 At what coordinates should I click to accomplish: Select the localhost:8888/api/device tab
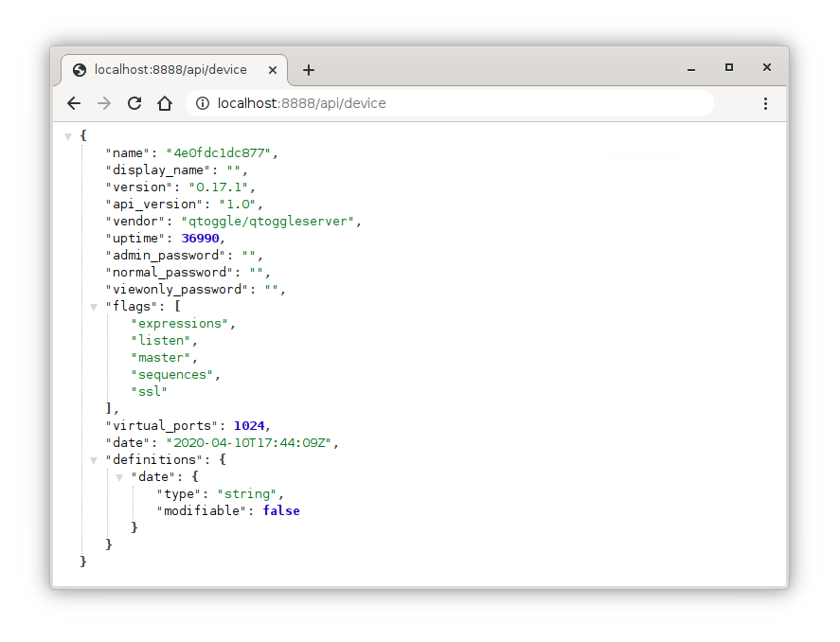[x=170, y=70]
